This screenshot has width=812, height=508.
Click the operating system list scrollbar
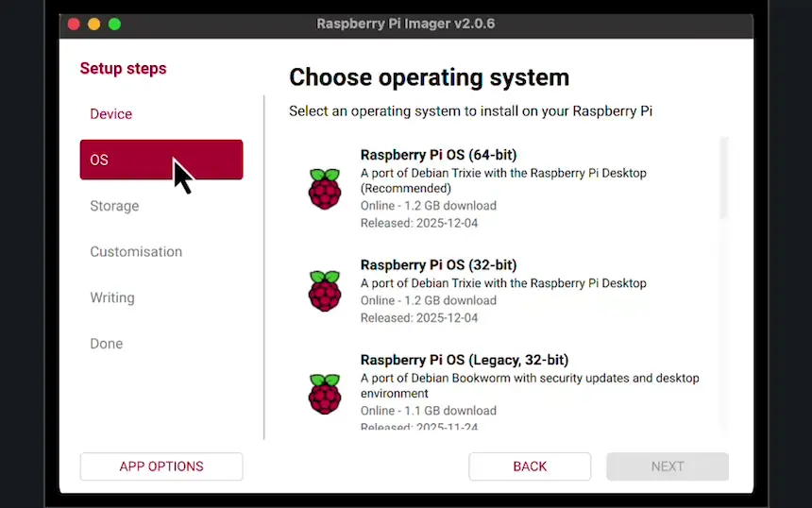724,179
